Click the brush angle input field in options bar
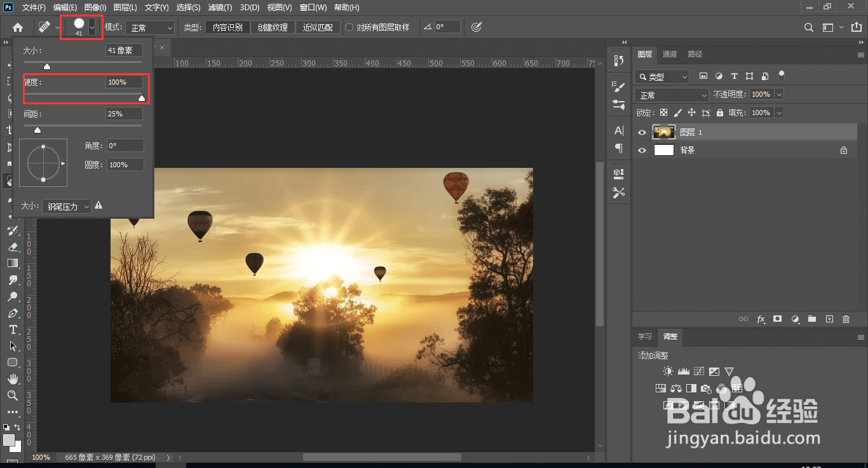868x468 pixels. (x=447, y=27)
